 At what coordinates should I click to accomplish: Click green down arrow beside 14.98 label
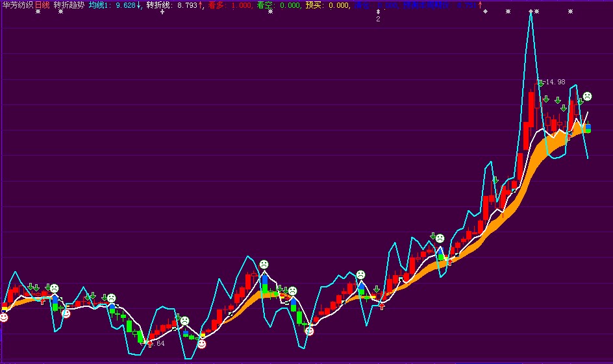click(541, 83)
